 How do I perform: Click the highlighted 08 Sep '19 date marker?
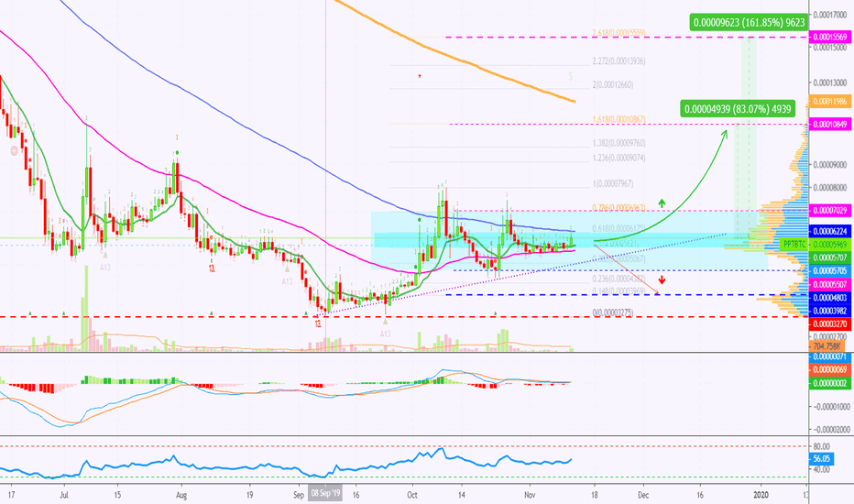325,494
